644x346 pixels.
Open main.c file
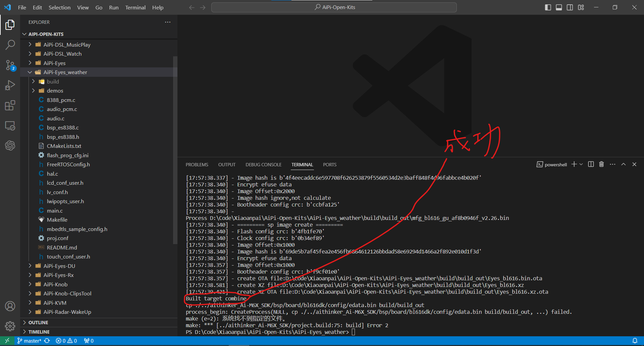pos(99,211)
